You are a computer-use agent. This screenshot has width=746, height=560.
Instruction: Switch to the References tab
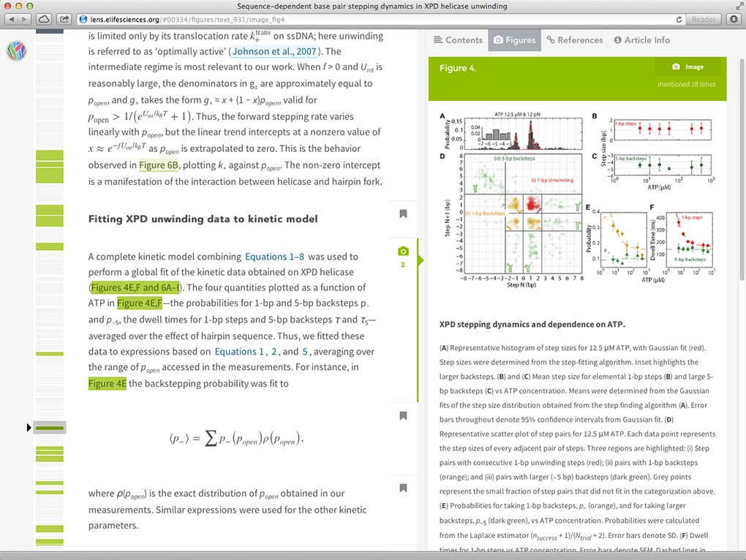pyautogui.click(x=575, y=40)
